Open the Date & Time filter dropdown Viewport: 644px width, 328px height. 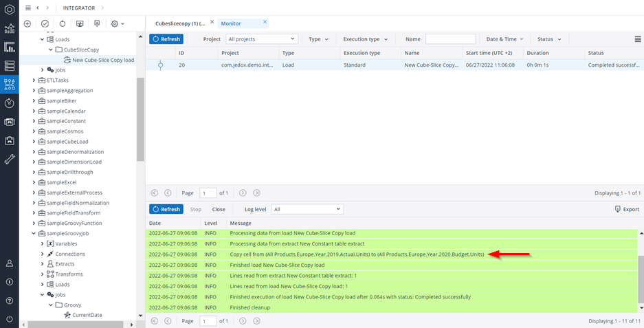(x=504, y=39)
